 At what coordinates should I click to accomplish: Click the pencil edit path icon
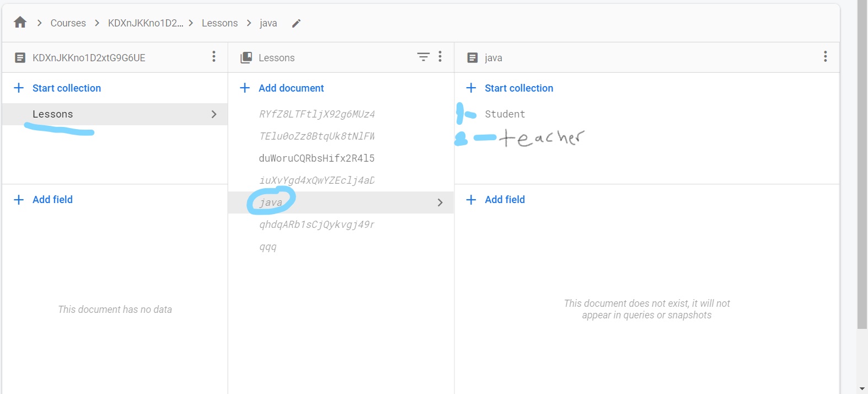point(296,23)
